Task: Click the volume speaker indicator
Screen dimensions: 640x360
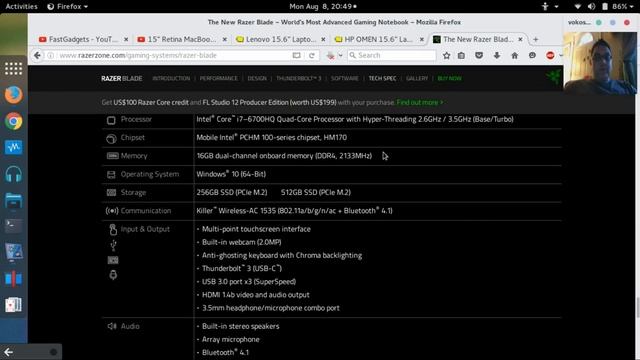Action: click(x=591, y=7)
